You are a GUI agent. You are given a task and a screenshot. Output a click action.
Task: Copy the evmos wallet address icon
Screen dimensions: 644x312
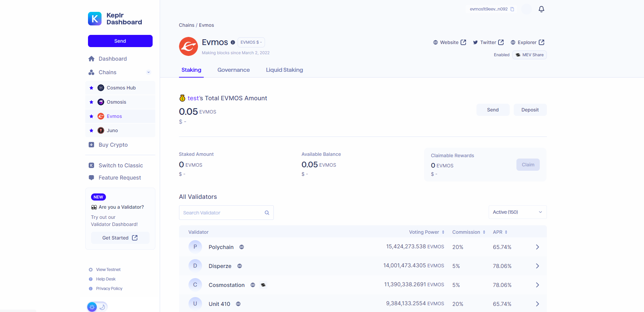512,9
